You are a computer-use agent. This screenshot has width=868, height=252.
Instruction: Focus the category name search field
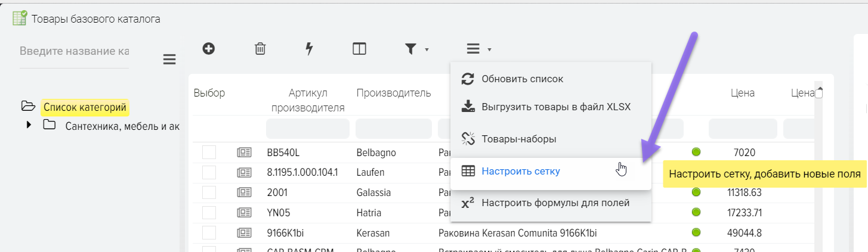[74, 52]
